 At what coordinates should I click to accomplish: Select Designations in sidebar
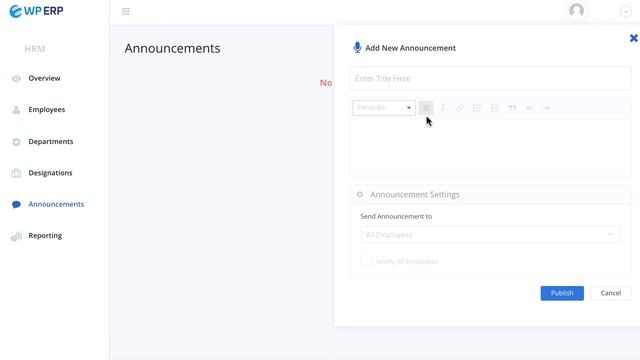[x=50, y=173]
